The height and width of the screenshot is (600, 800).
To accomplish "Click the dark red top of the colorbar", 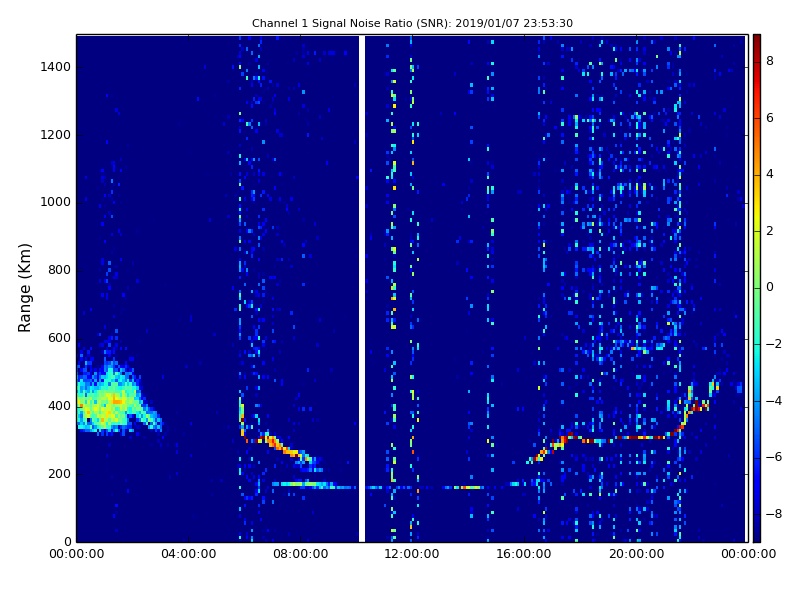I will pyautogui.click(x=757, y=43).
